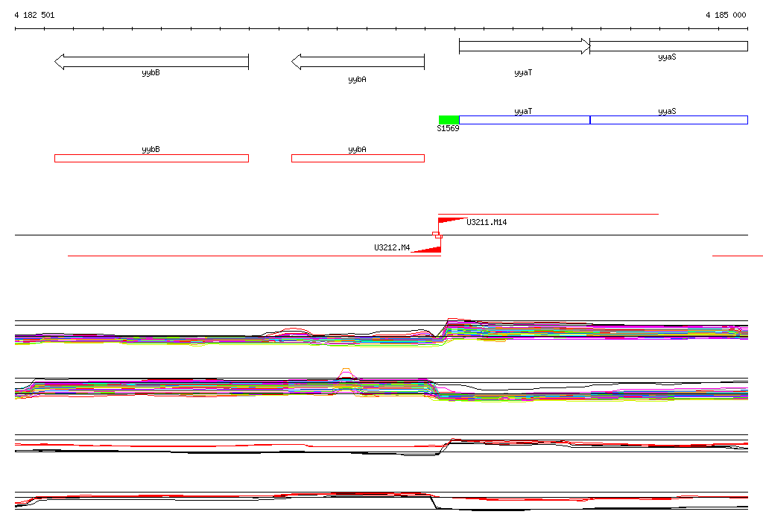Click the yybB gene arrow in the top track

pos(151,62)
